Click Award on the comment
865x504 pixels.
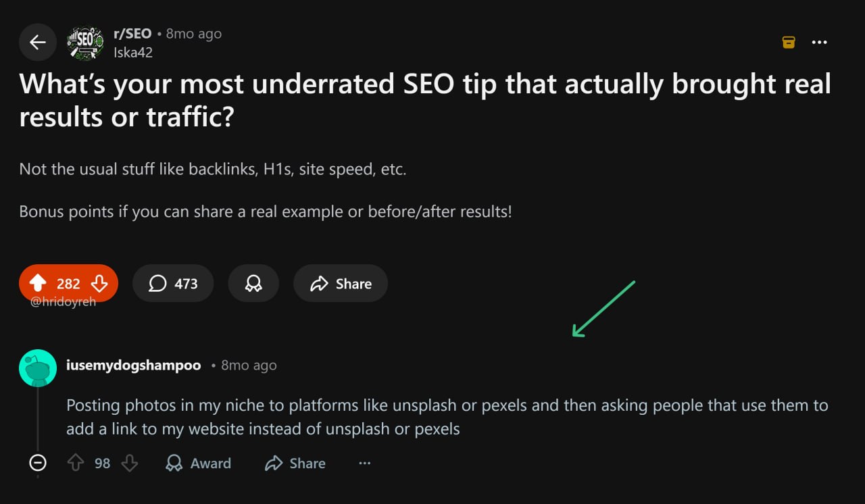(198, 463)
